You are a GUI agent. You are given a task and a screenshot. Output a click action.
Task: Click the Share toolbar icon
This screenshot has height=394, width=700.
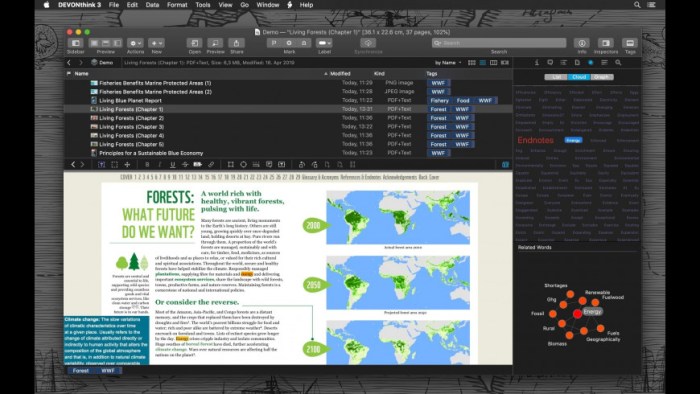point(236,43)
